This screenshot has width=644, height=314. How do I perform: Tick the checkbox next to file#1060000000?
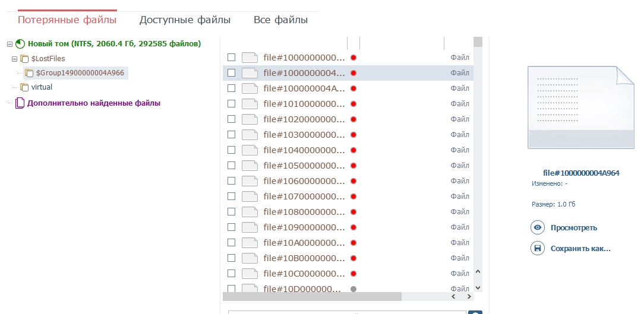[231, 181]
